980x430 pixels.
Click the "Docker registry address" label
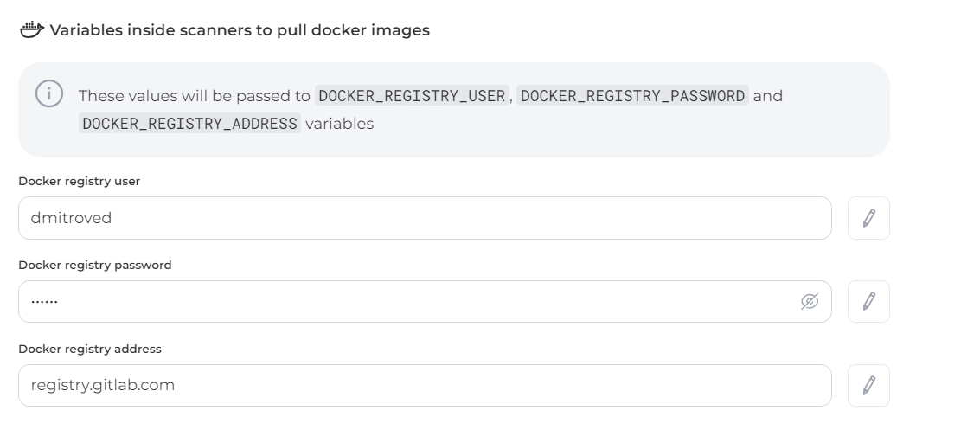tap(90, 350)
